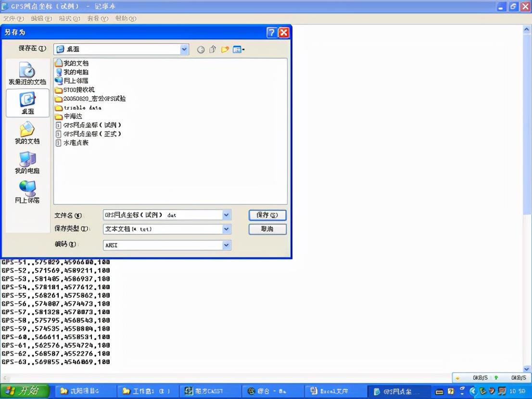Open the view menu icon in dialog toolbar
Image resolution: width=532 pixels, height=399 pixels.
239,50
